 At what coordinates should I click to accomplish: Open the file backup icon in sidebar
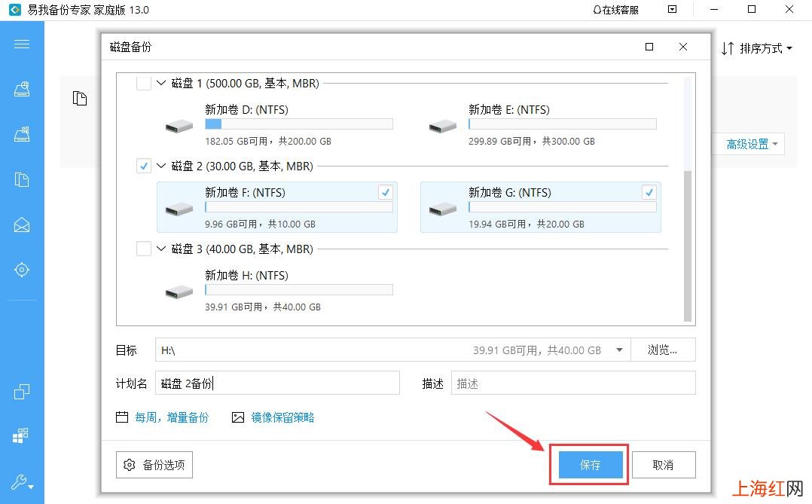tap(22, 180)
